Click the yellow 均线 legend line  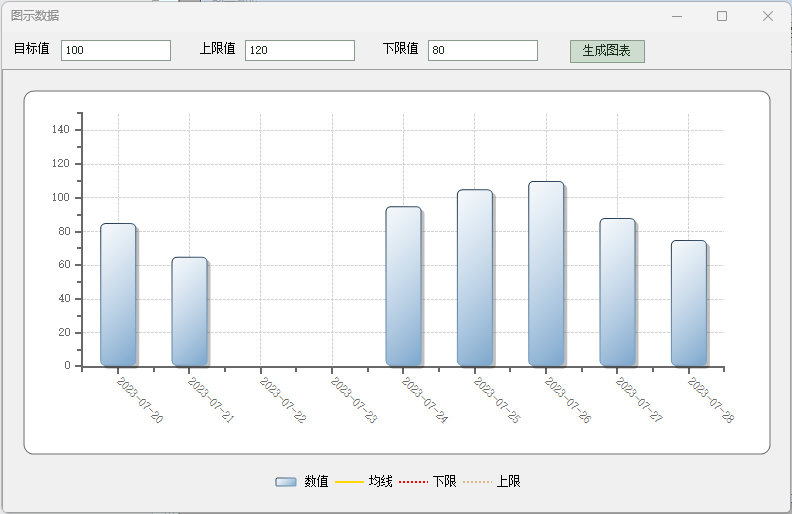click(349, 482)
